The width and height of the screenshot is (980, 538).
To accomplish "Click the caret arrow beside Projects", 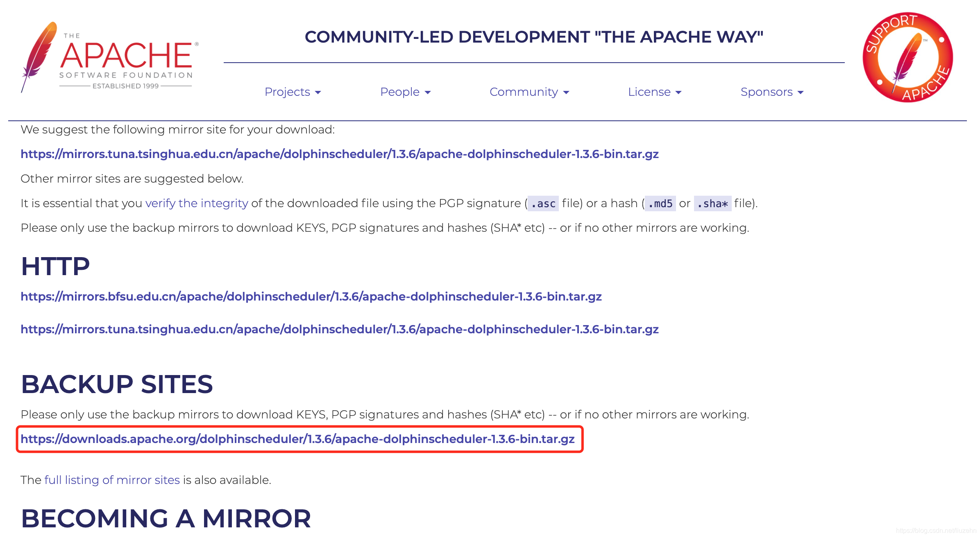I will coord(318,93).
